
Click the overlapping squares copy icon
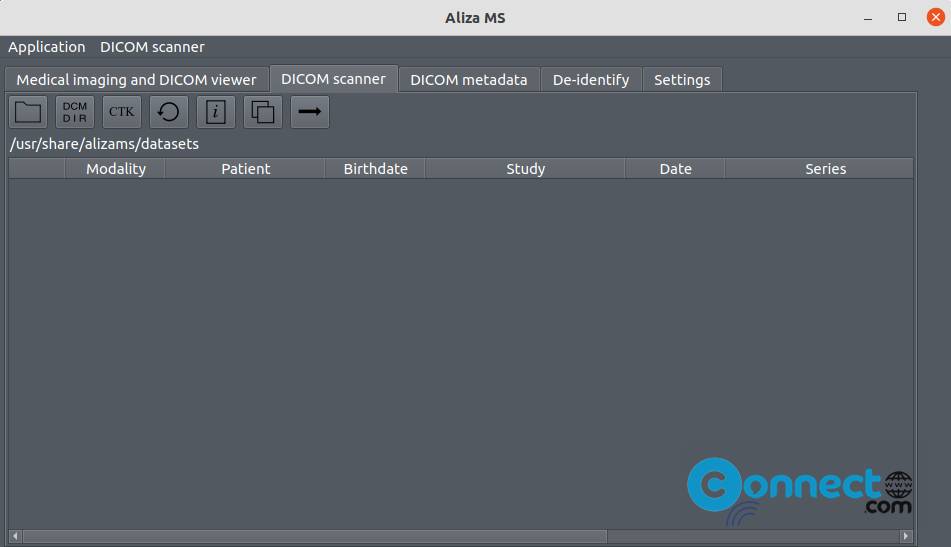(263, 112)
